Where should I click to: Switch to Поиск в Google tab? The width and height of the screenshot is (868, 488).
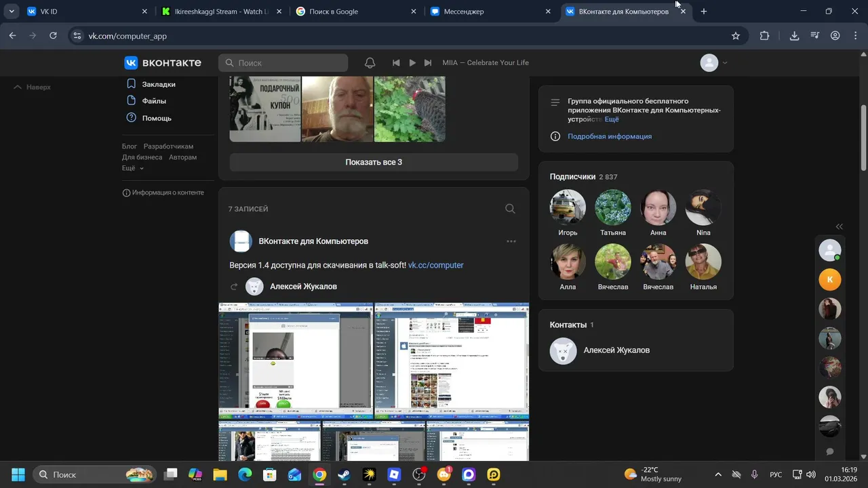point(357,12)
